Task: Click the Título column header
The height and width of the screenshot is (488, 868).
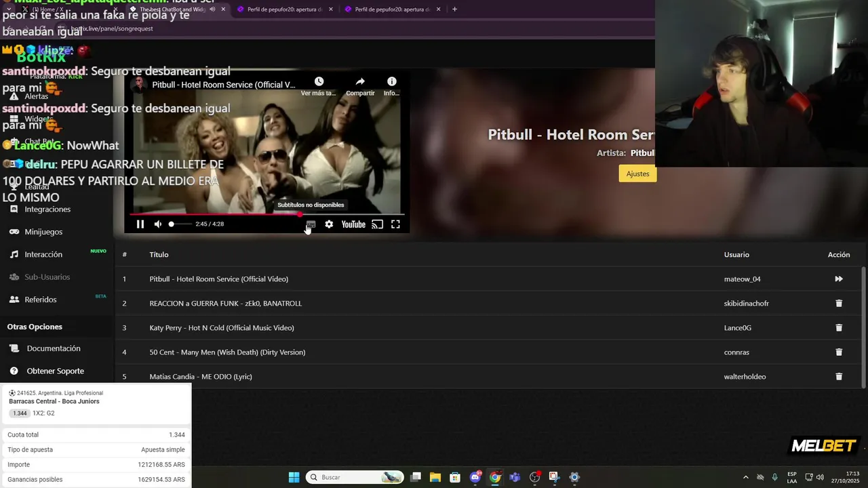Action: 159,254
